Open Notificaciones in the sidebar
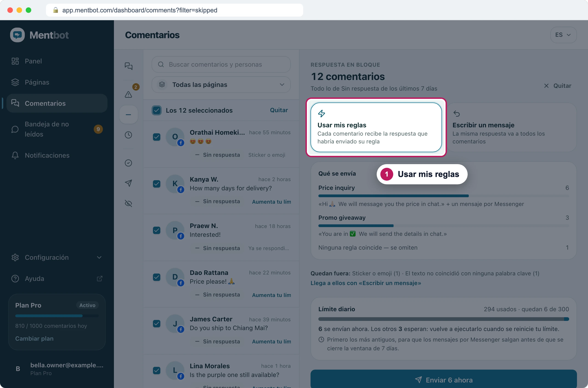The image size is (588, 388). (57, 155)
